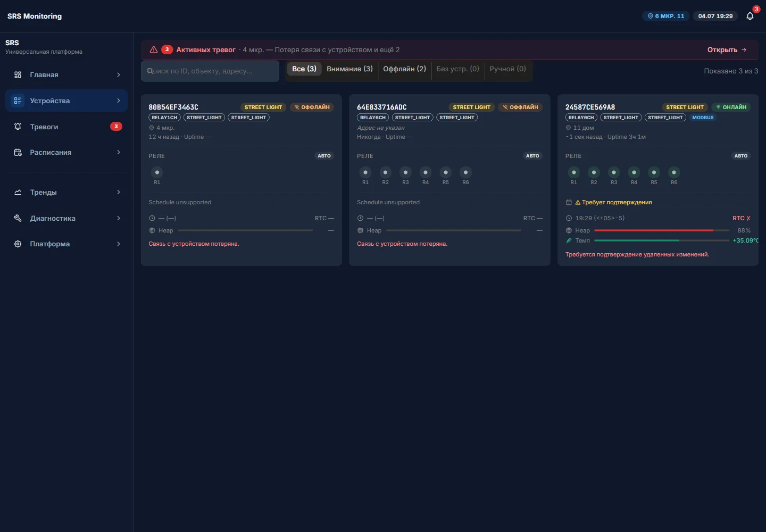Viewport: 766px width, 532px height.
Task: Toggle relay R3 on device 64E833716ADC
Action: pos(405,172)
